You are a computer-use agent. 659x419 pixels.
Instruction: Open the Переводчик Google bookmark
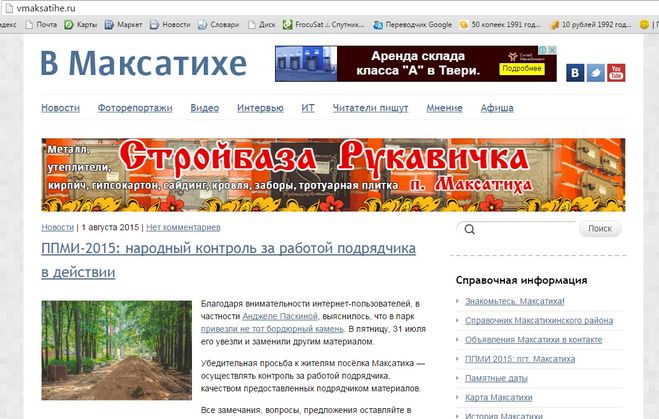coord(413,24)
